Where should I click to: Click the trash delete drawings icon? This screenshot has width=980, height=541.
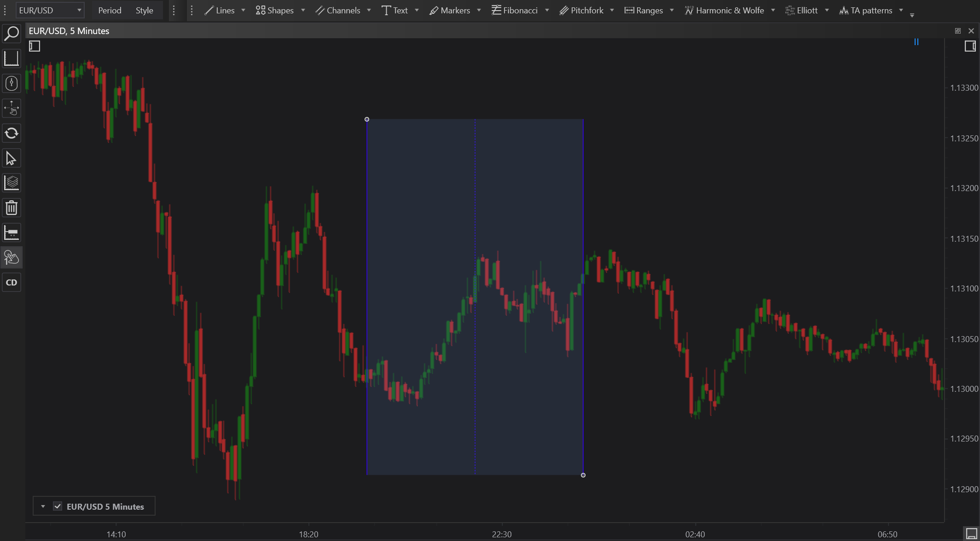[x=12, y=208]
